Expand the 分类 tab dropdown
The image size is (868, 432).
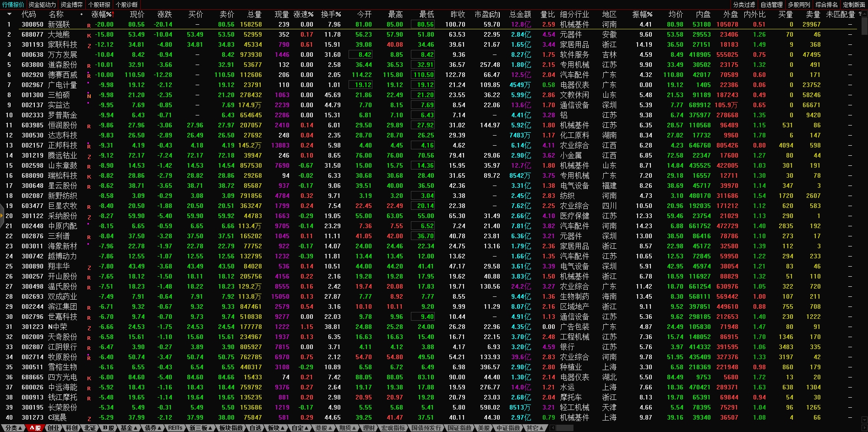click(x=14, y=428)
